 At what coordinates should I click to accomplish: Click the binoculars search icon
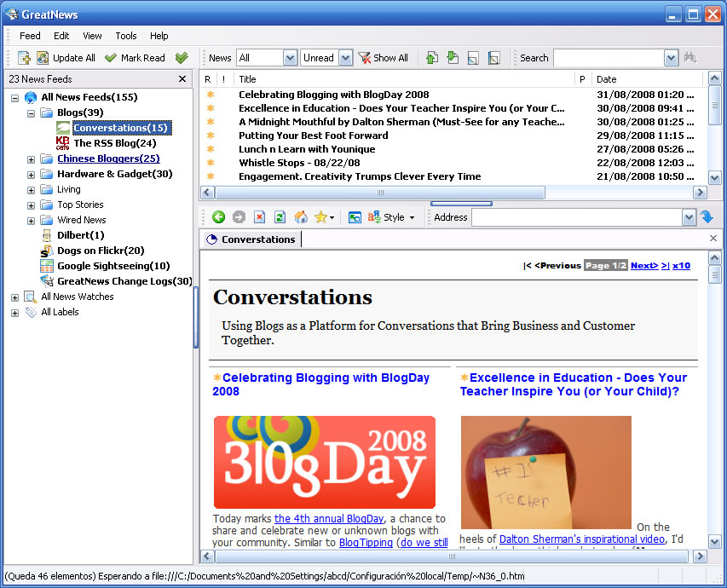(x=690, y=58)
